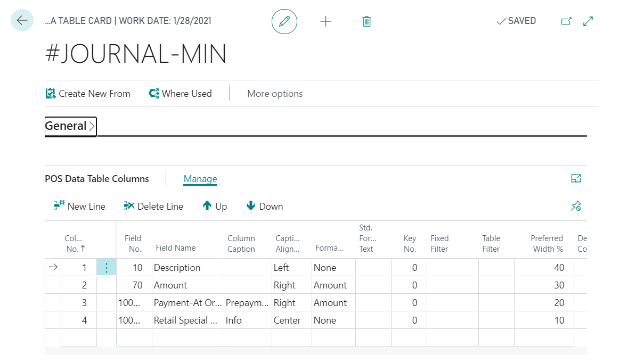Move line Up with the Up button
The width and height of the screenshot is (644, 355).
[x=215, y=207]
